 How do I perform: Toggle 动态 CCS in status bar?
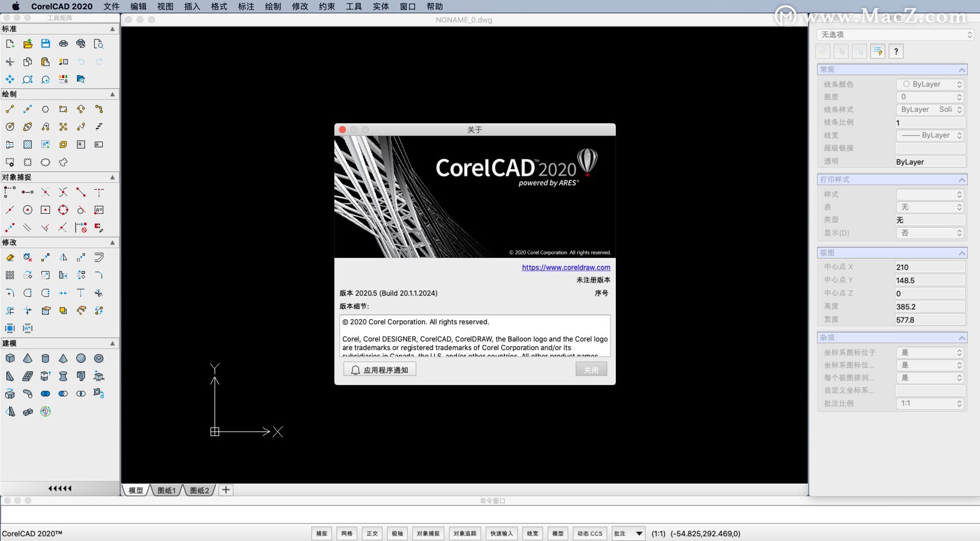point(590,534)
